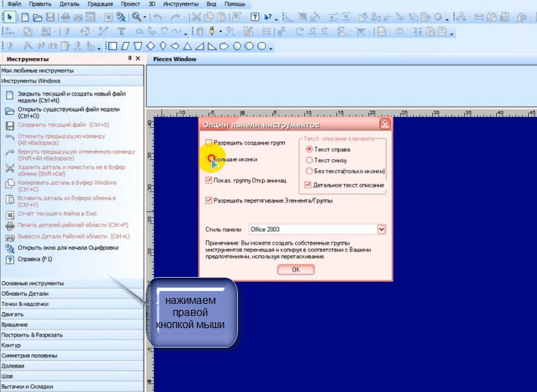Click the save diskette toolbar icon

tap(50, 17)
